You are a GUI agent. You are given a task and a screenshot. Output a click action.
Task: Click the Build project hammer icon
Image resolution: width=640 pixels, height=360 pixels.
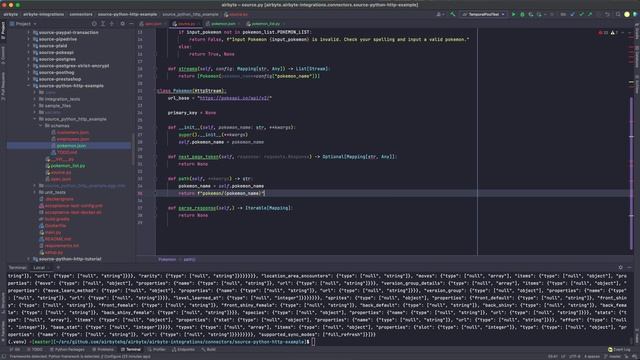pos(453,14)
